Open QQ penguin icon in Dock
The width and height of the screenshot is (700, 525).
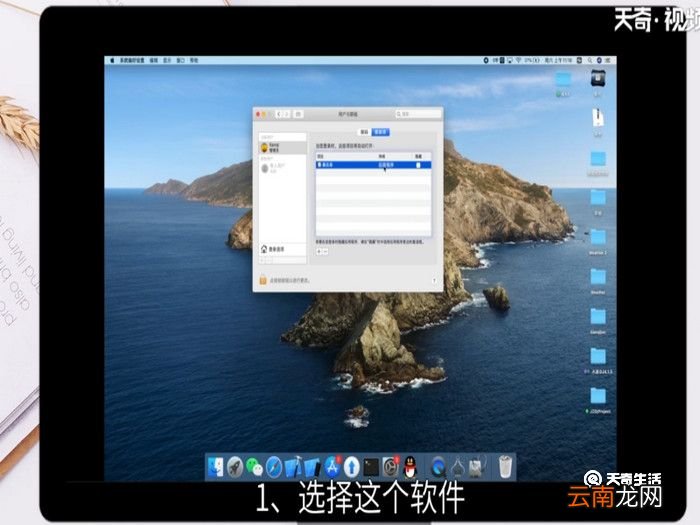pos(409,467)
